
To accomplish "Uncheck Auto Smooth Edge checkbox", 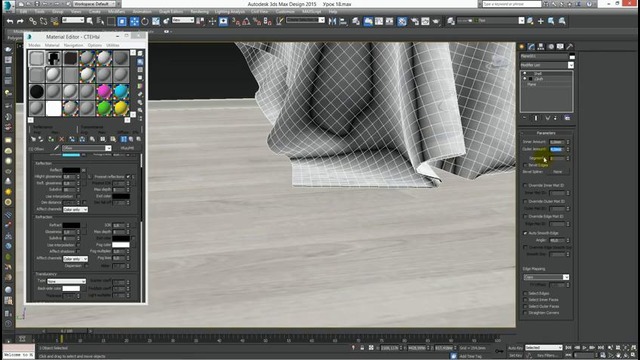I will pyautogui.click(x=525, y=233).
